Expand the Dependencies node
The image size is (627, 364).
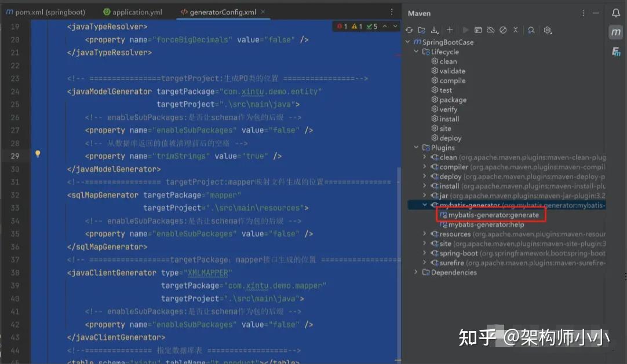(x=415, y=272)
